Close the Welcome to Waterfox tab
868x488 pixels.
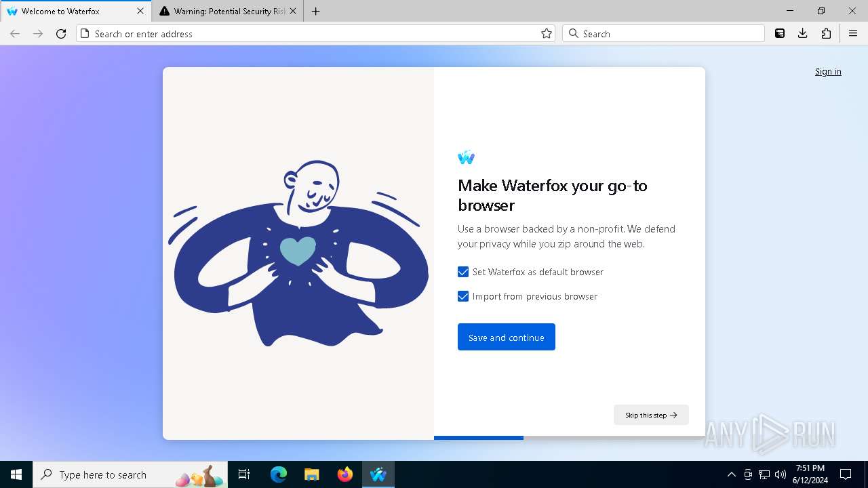(x=140, y=12)
